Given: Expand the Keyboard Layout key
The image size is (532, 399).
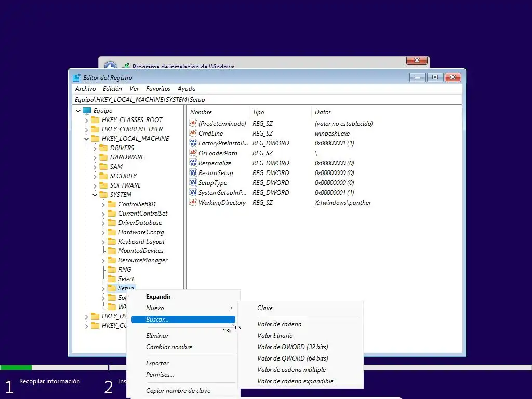Looking at the screenshot, I should (x=103, y=242).
